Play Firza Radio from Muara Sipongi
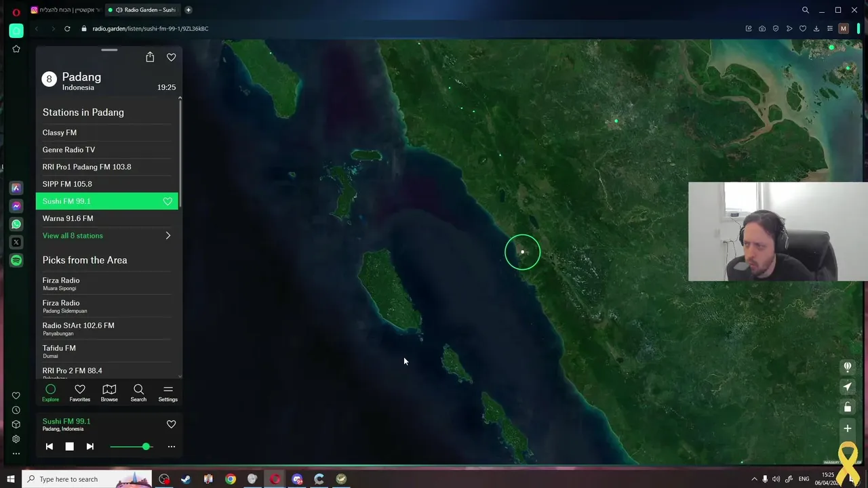This screenshot has height=488, width=868. pyautogui.click(x=107, y=283)
